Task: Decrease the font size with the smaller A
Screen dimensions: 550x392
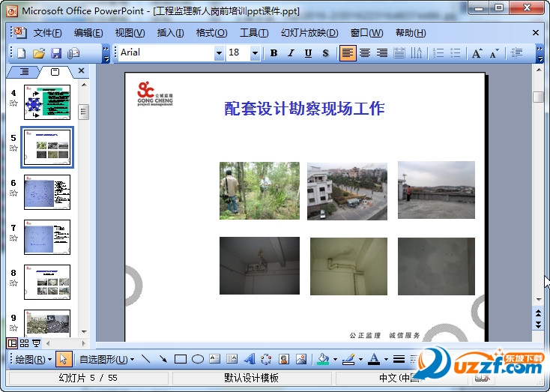Action: (495, 53)
